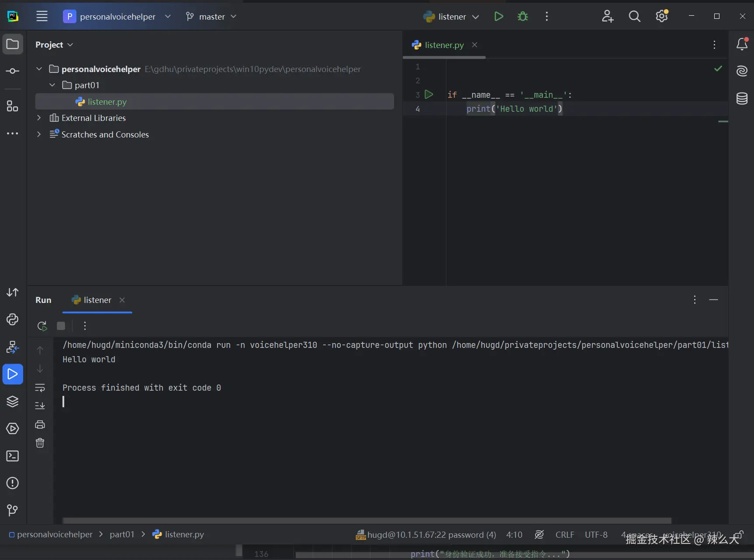Expand External Libraries node
The width and height of the screenshot is (754, 560).
coord(39,118)
